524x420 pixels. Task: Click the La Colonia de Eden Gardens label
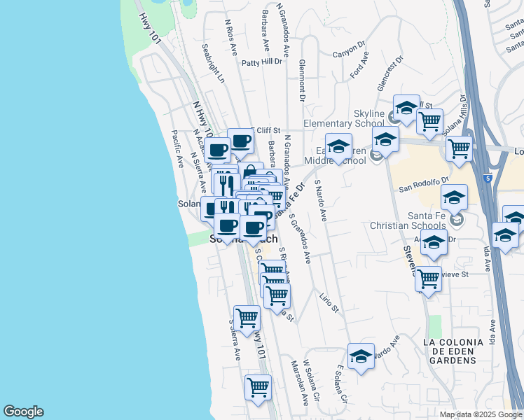453,351
